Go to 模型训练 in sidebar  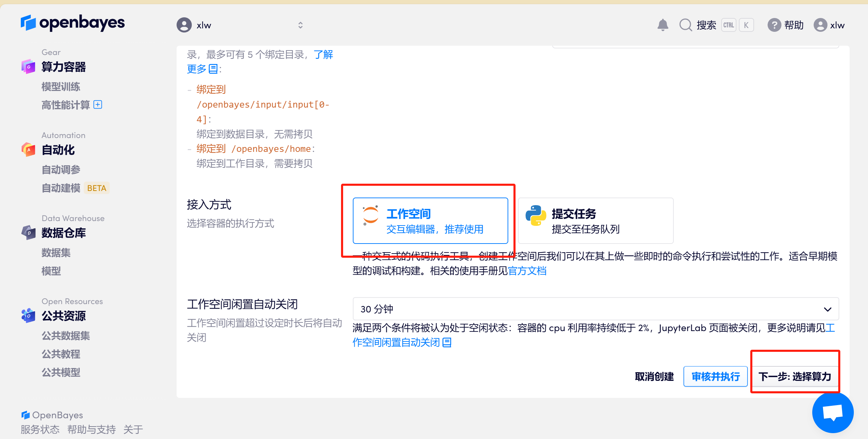pyautogui.click(x=61, y=86)
